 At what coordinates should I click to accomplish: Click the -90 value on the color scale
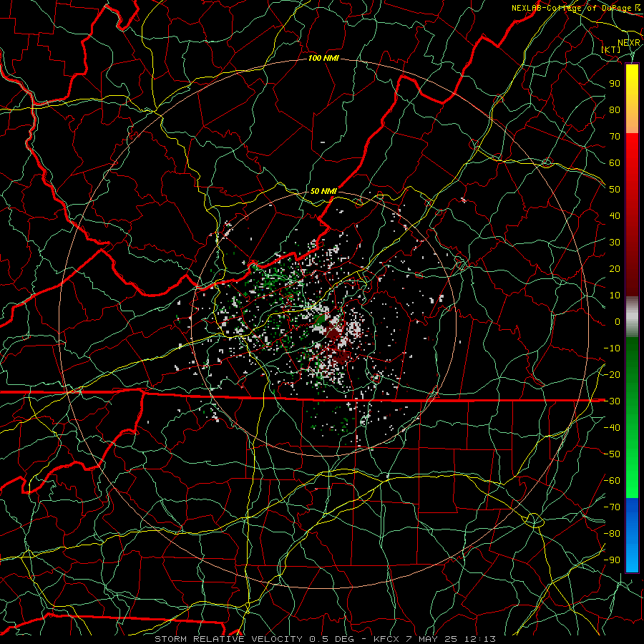(612, 560)
